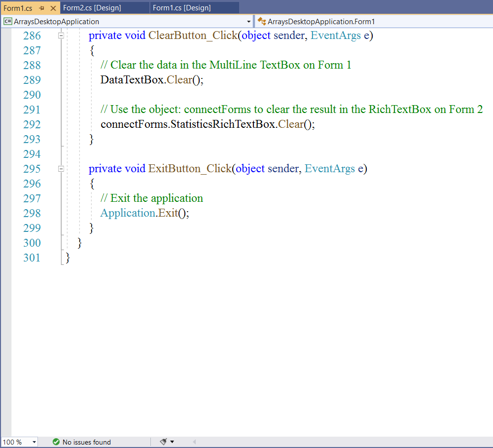Screen dimensions: 493x448
Task: Click the comment about MultiLine TextBox on Form 1
Action: (225, 65)
